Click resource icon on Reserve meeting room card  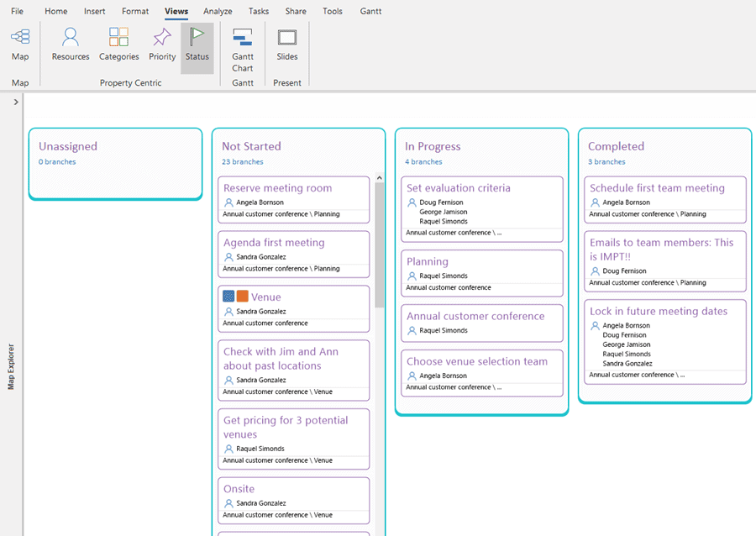click(229, 202)
